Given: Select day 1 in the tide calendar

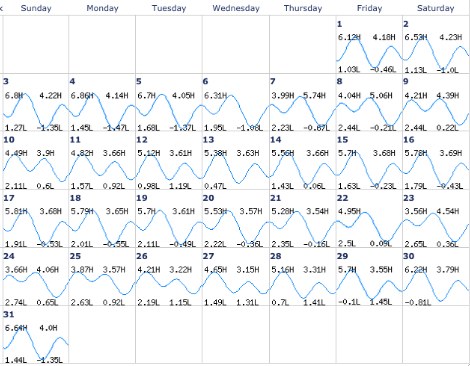Looking at the screenshot, I should pos(339,24).
